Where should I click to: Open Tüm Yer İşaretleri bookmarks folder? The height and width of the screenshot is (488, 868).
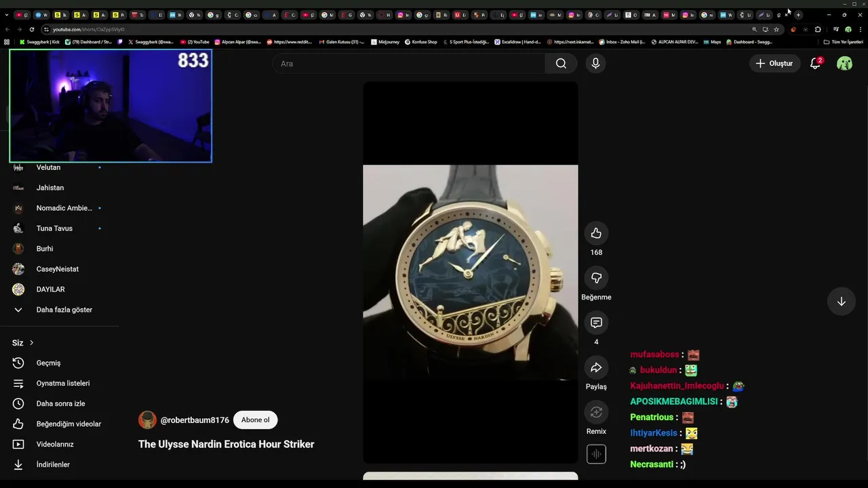pos(843,42)
